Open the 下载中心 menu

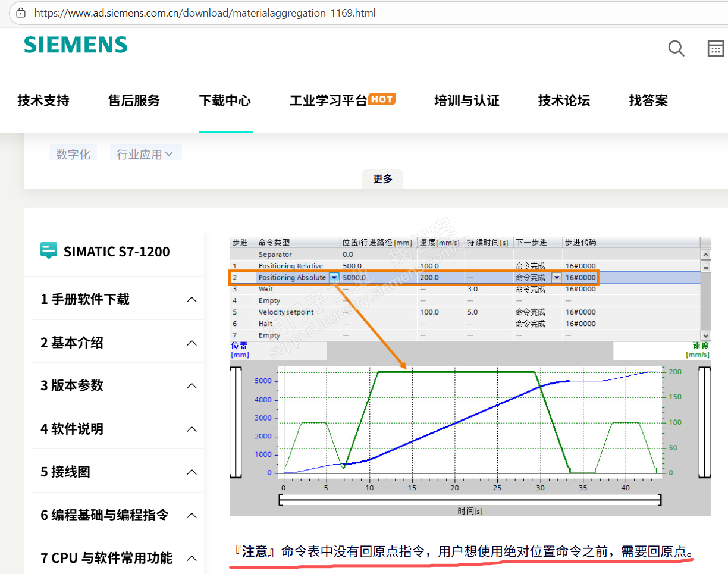225,101
